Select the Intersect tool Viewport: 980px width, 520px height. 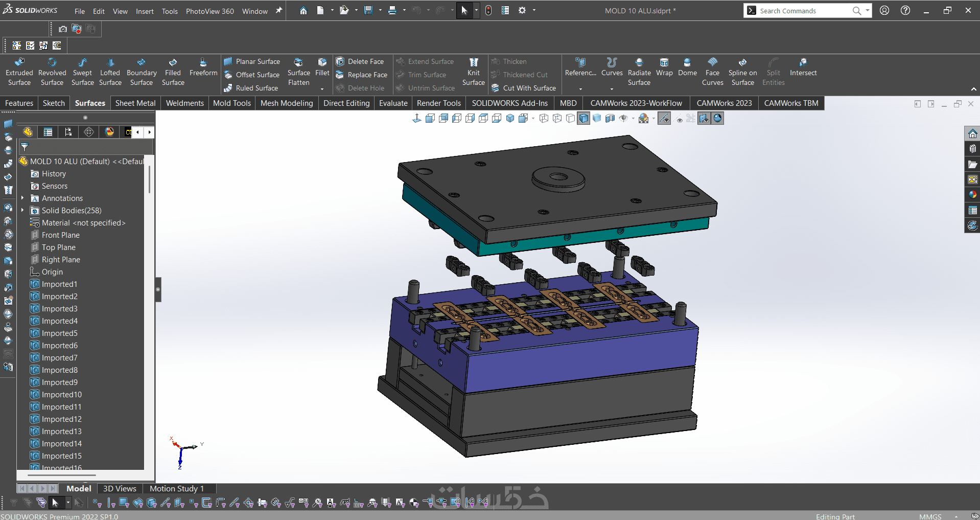coord(803,67)
